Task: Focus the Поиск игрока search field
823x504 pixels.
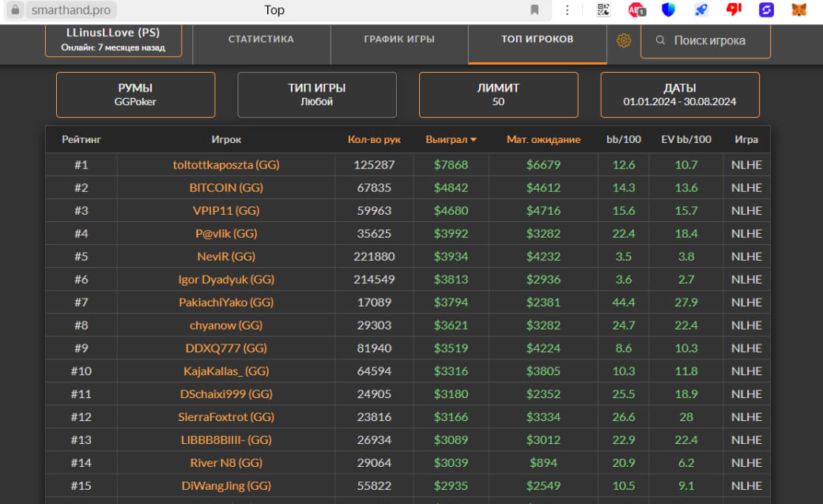Action: click(x=705, y=40)
